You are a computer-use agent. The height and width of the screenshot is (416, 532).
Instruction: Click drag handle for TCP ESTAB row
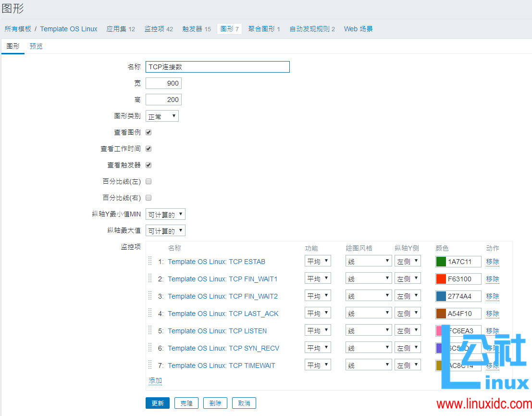coord(150,261)
